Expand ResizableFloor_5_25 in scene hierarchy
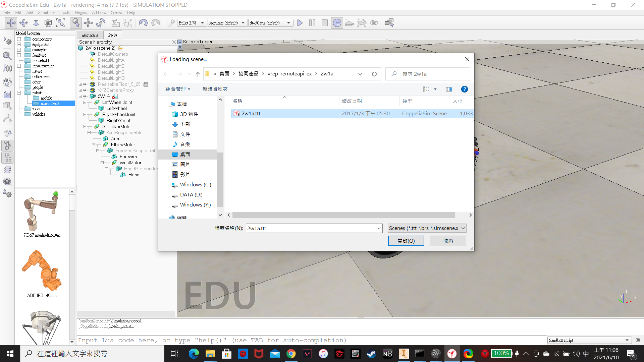The width and height of the screenshot is (644, 362). pos(80,84)
